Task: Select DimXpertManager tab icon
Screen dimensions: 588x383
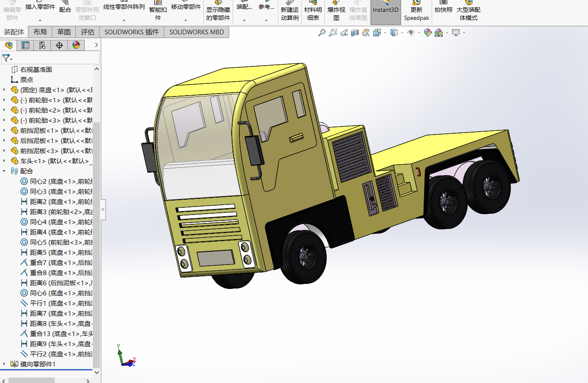Action: pyautogui.click(x=59, y=45)
